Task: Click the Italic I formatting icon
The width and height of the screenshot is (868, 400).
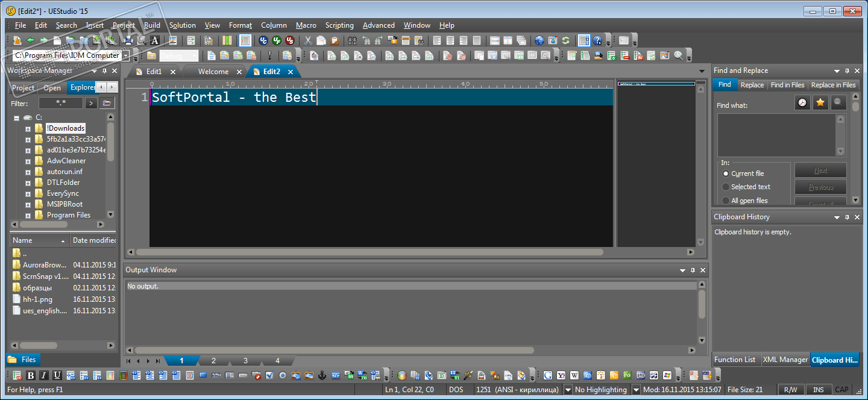Action: pos(44,375)
